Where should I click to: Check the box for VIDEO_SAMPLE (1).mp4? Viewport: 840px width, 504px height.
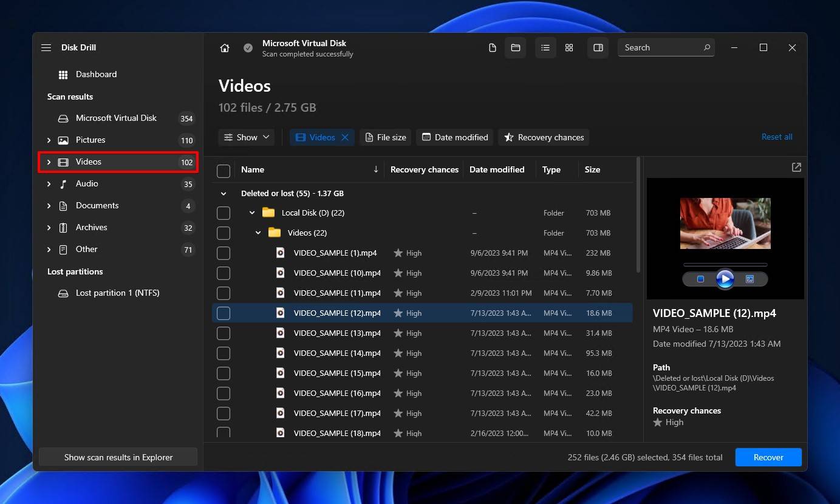click(x=224, y=253)
